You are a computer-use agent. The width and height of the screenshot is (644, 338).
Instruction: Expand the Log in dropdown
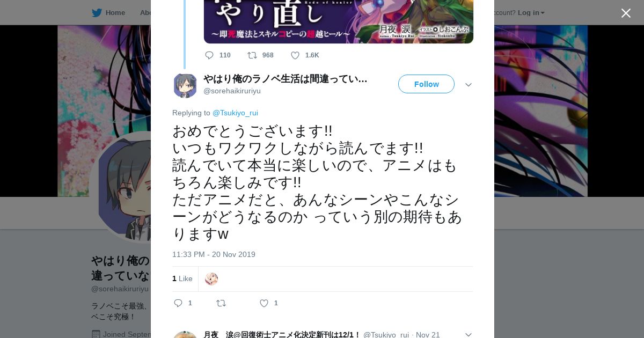531,13
